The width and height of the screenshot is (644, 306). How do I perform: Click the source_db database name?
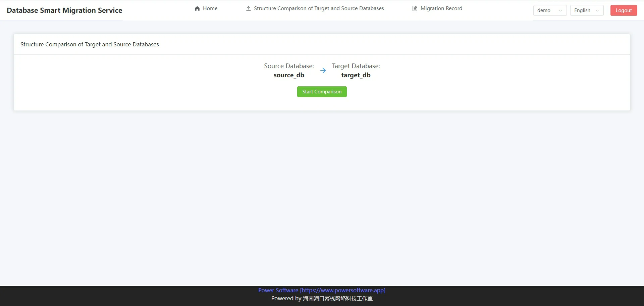click(x=289, y=75)
